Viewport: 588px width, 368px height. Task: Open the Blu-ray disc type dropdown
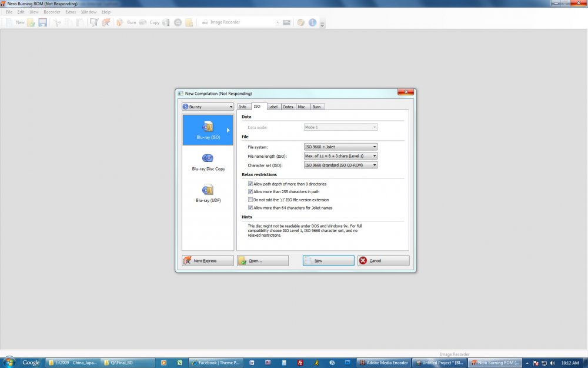coord(208,107)
